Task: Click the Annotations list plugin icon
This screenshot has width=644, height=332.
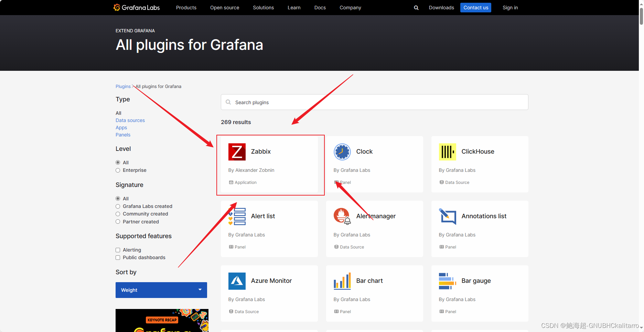Action: tap(448, 217)
